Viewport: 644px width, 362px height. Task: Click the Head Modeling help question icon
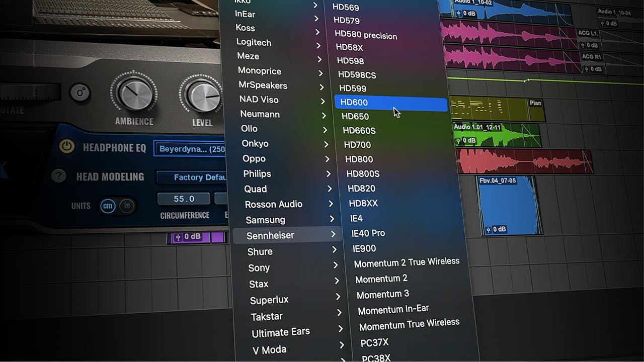[x=59, y=176]
